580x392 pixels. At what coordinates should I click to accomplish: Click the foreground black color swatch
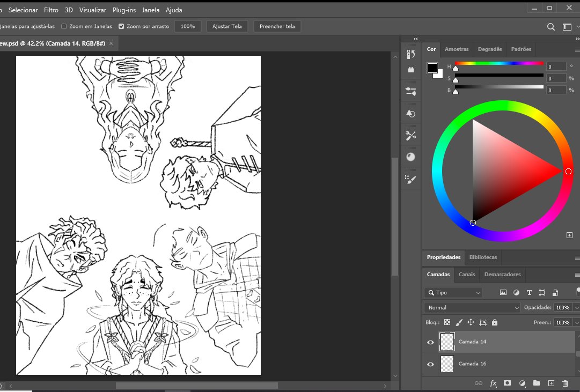coord(431,68)
